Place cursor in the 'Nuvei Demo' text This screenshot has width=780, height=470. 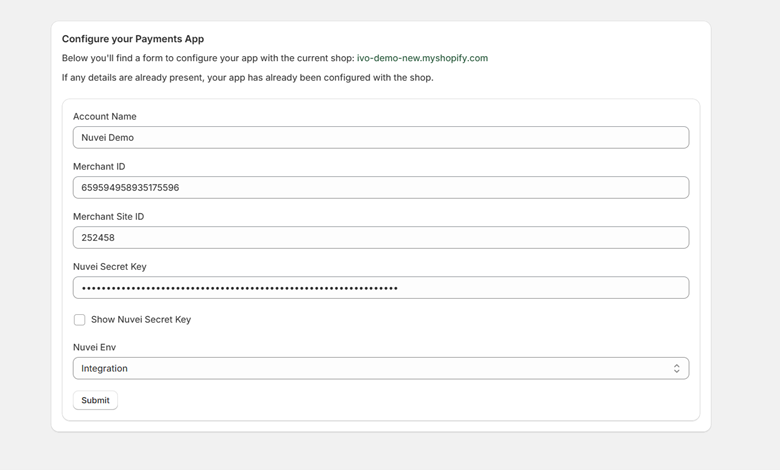point(107,138)
